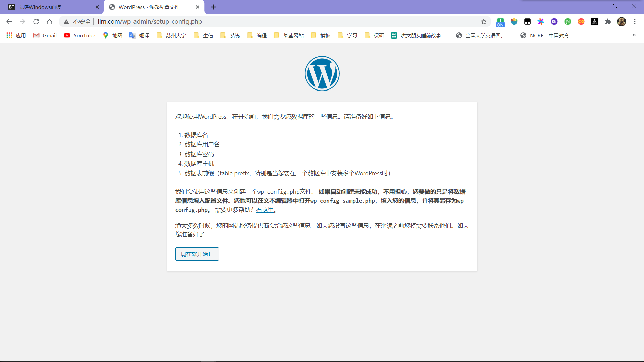Screen dimensions: 644x362
Task: Open a new browser tab
Action: [213, 7]
